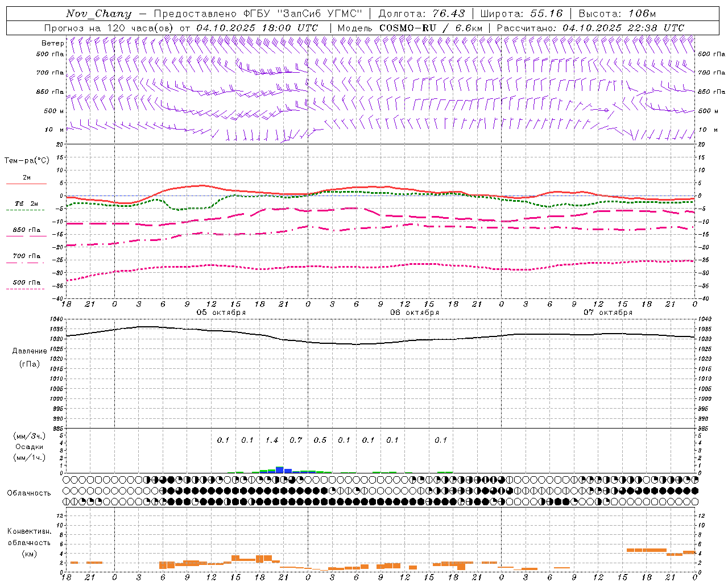Screen dimensions: 728x582
Task: Click the "Давление" pressure panel label
Action: [x=30, y=351]
